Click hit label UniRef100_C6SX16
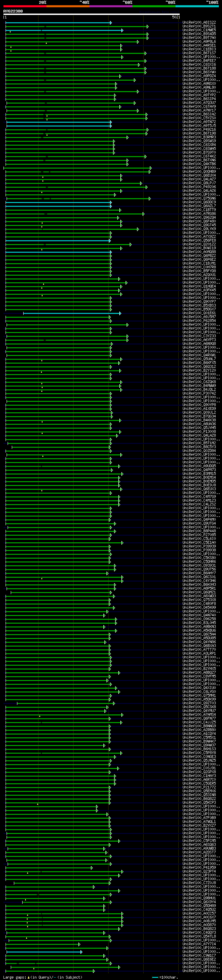Viewport: 222px width, 980px height. (199, 64)
